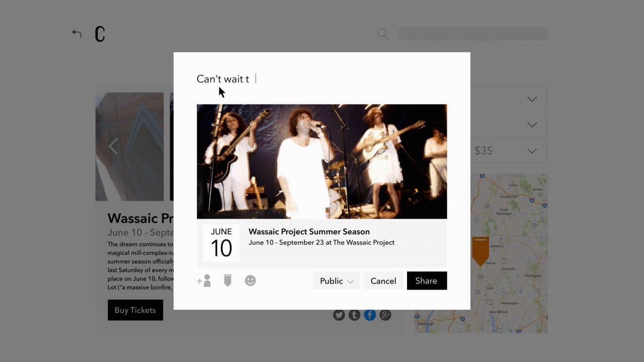644x362 pixels.
Task: Click the orange map location pin
Action: click(480, 251)
